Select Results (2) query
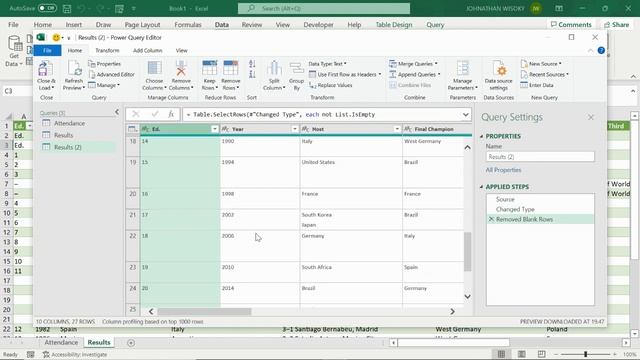Viewport: 640px width, 360px height. [78, 147]
